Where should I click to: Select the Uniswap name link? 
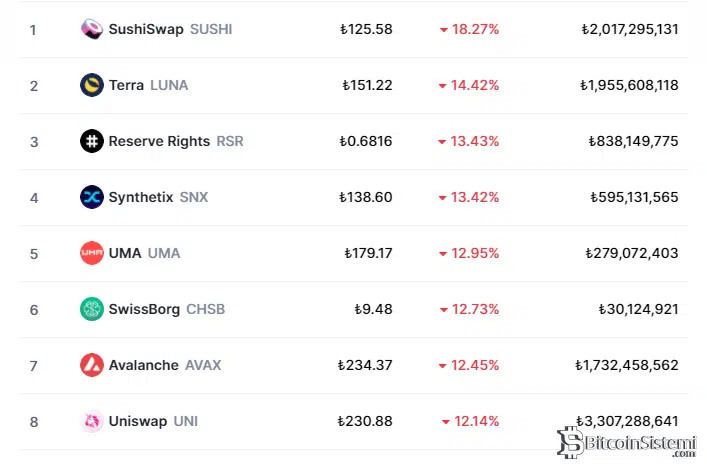click(x=138, y=421)
